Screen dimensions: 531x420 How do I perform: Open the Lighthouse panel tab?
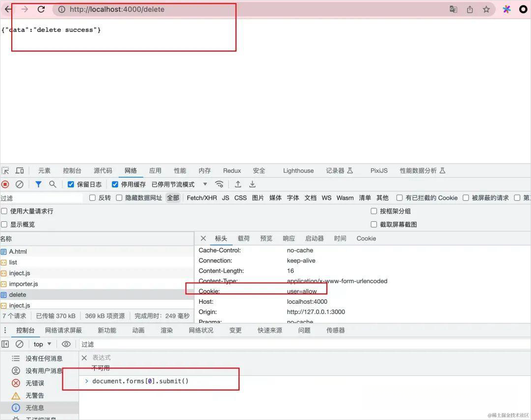pos(298,171)
